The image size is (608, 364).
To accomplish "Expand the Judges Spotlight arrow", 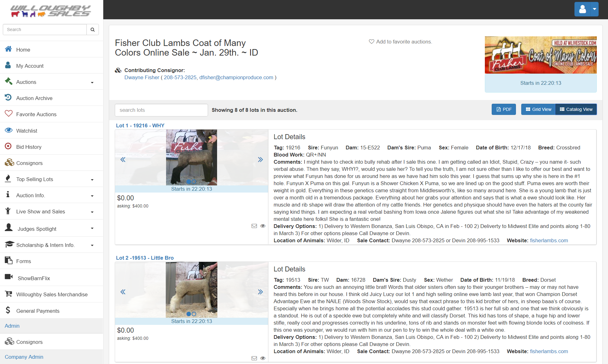I will point(92,228).
